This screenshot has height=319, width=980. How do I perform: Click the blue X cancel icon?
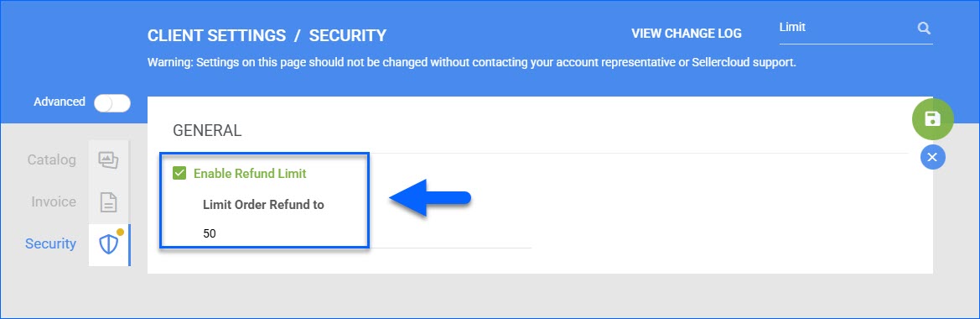(x=932, y=157)
